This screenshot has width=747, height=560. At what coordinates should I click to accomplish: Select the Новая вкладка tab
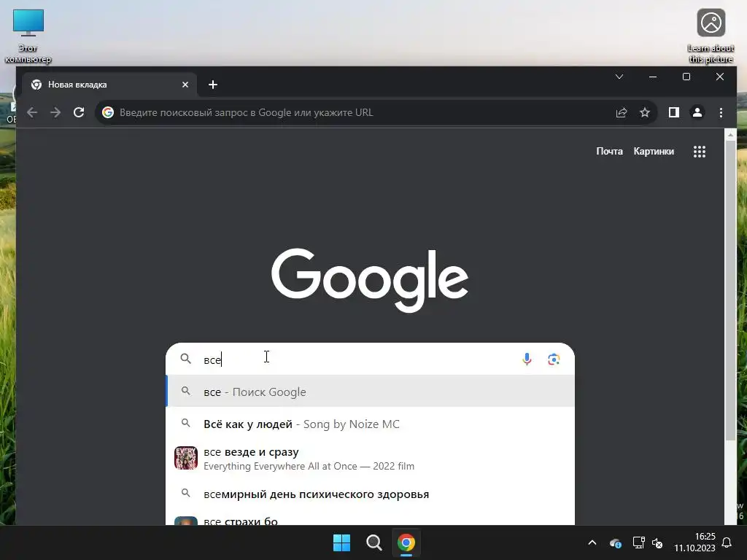coord(109,85)
